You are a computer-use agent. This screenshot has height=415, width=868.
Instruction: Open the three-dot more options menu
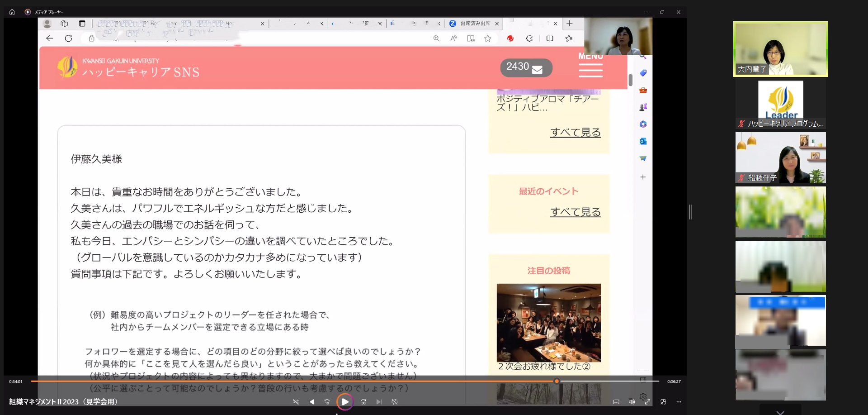point(679,402)
